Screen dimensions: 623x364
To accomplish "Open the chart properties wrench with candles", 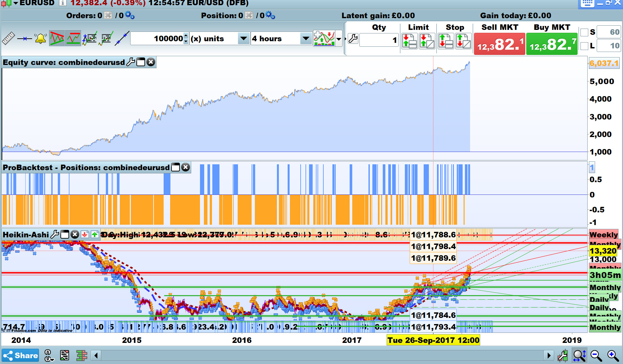I will pyautogui.click(x=563, y=356).
